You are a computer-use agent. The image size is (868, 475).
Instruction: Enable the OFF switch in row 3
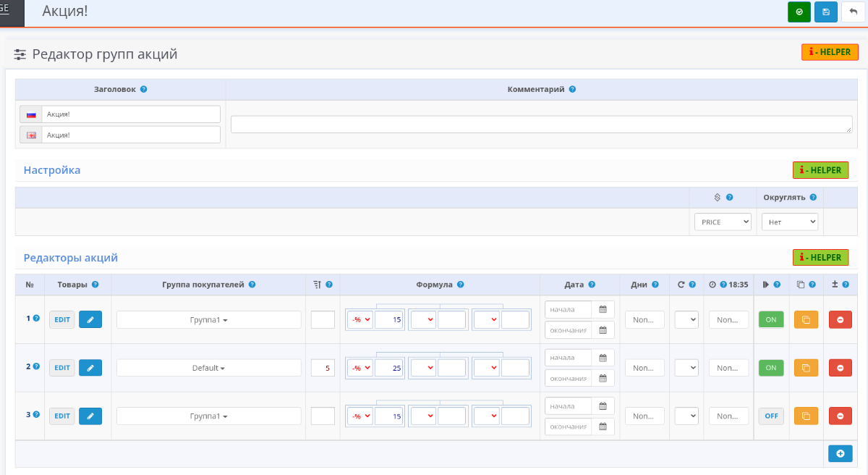coord(770,416)
